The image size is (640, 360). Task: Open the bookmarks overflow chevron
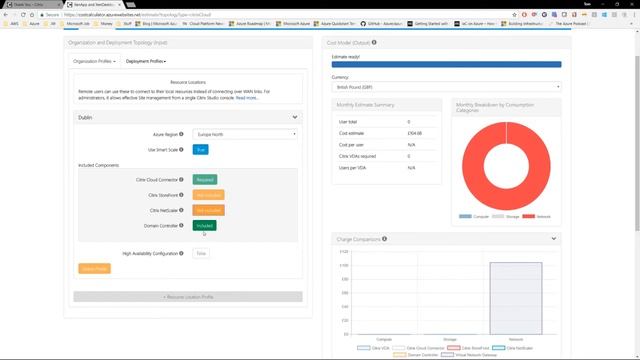click(x=632, y=24)
